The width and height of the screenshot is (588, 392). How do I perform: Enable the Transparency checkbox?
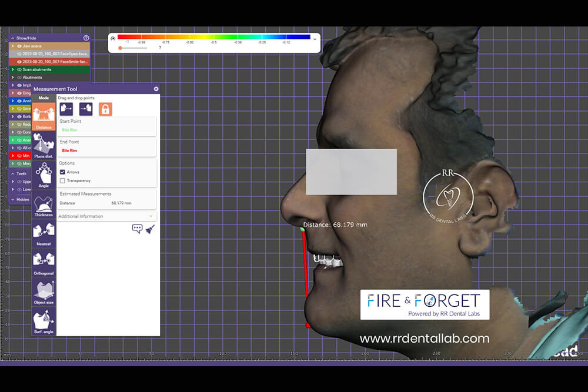[62, 180]
